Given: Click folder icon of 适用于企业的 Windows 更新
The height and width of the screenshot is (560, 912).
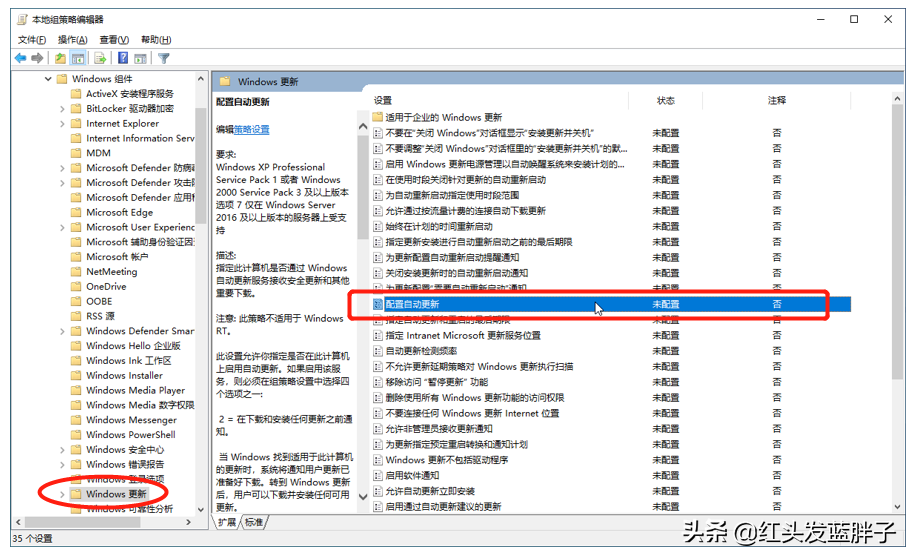Looking at the screenshot, I should pos(377,117).
